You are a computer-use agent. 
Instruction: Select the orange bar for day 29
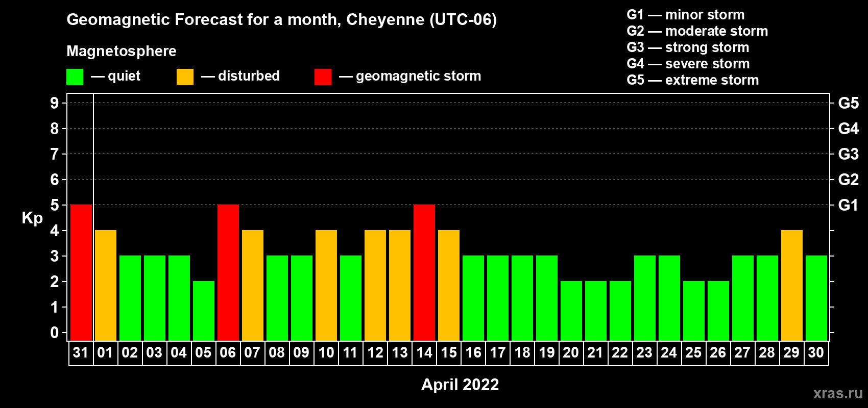point(792,285)
